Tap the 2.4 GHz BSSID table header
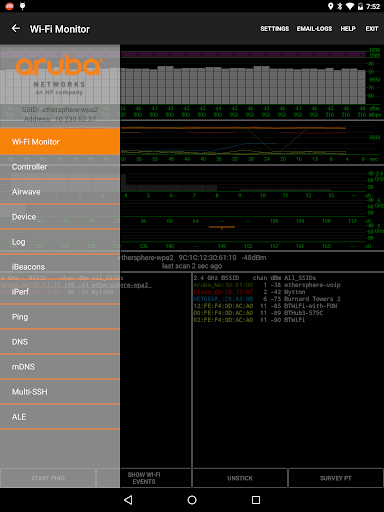This screenshot has width=384, height=512. [x=255, y=278]
